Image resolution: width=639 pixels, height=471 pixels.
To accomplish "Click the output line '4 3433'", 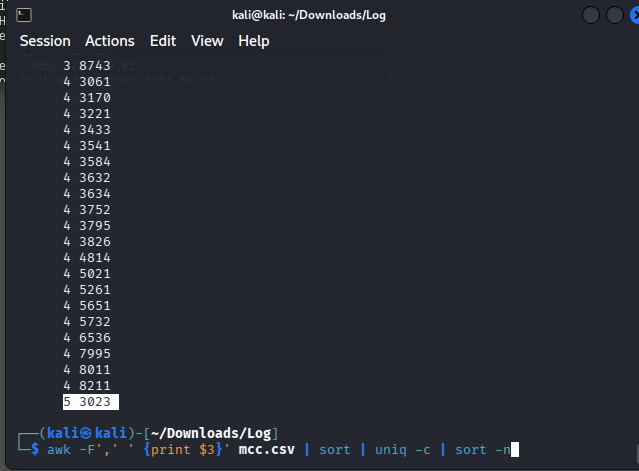I will coord(87,130).
